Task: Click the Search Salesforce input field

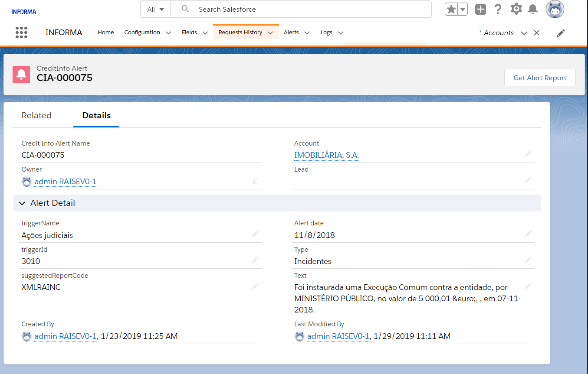Action: [304, 9]
